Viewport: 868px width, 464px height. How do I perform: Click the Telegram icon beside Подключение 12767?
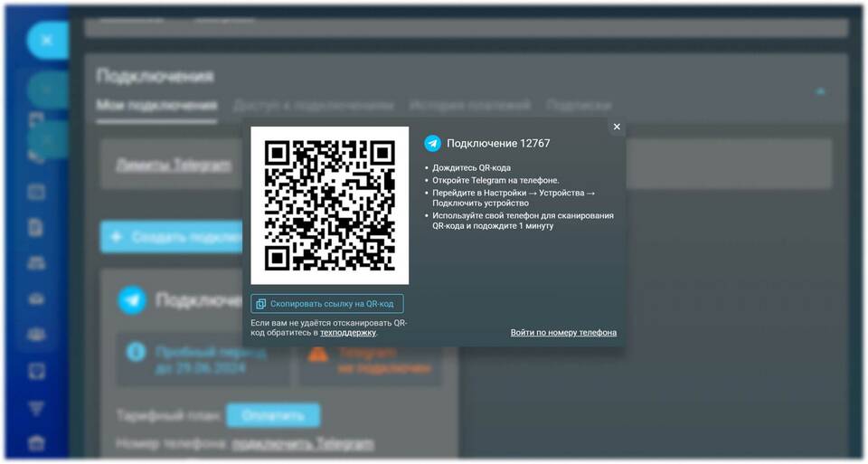[x=432, y=144]
